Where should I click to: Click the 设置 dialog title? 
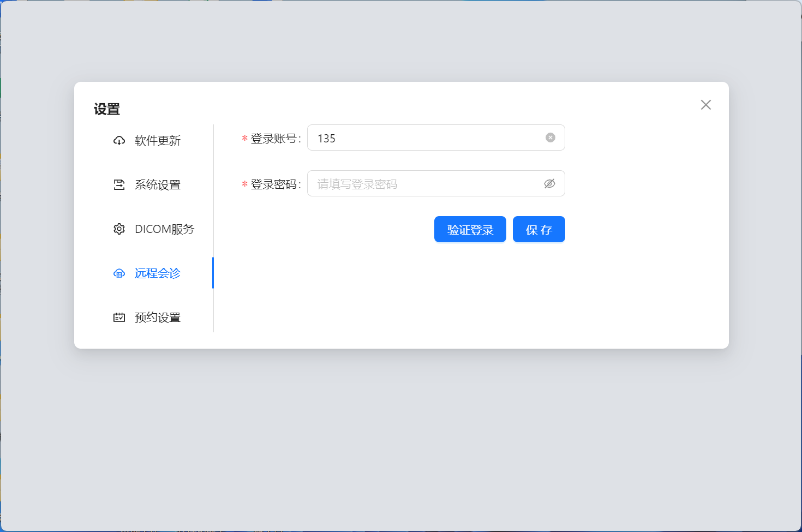click(x=107, y=109)
